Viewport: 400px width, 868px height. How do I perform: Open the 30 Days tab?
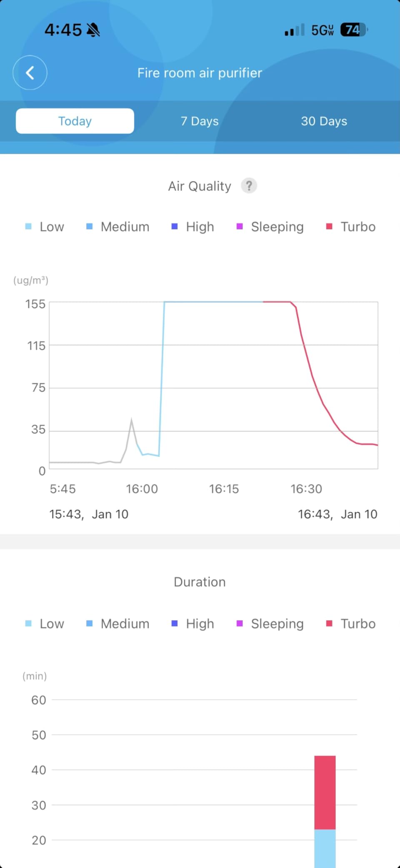[x=324, y=121]
